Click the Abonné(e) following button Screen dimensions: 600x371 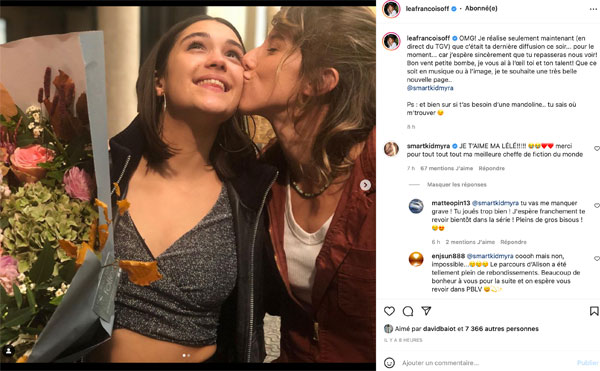tap(481, 8)
